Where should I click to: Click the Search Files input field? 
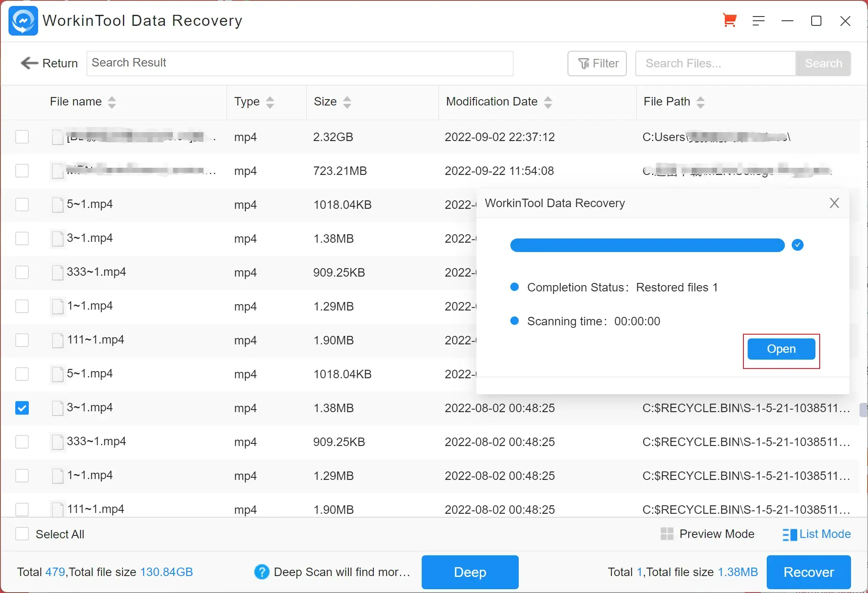716,63
